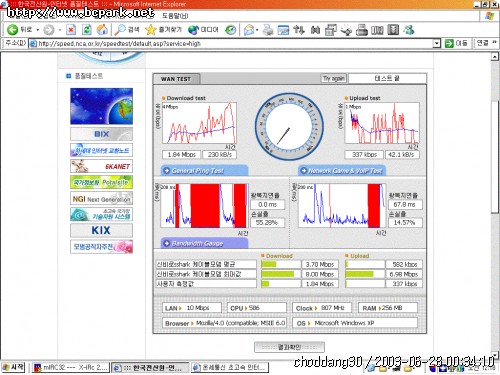Click the 14.57% loss rate value

click(x=405, y=222)
